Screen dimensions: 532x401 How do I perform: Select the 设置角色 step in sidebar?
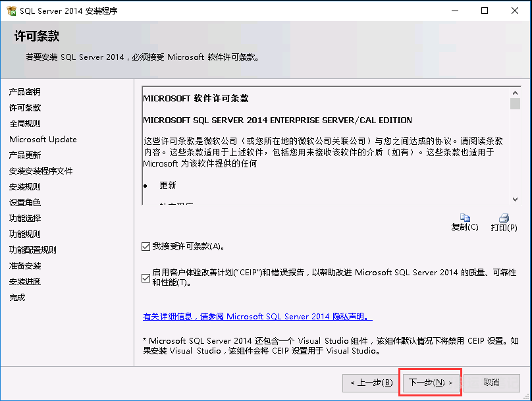(25, 203)
